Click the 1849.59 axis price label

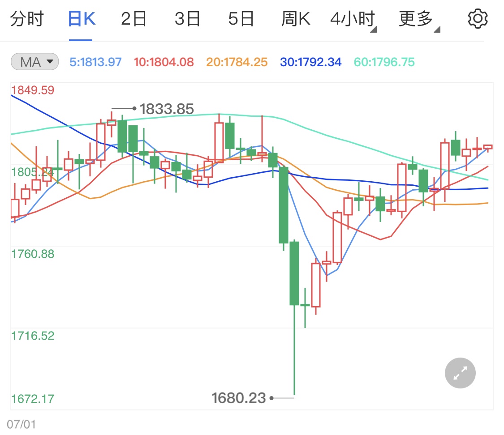click(x=33, y=90)
